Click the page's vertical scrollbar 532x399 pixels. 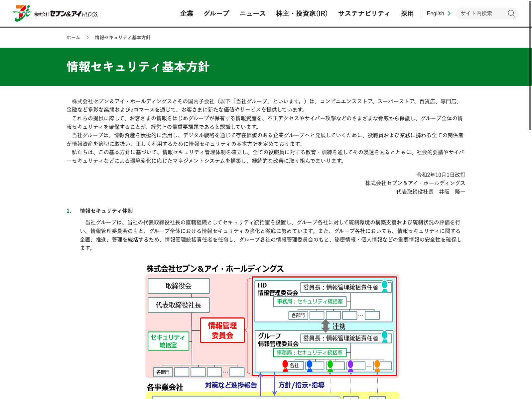(530, 66)
